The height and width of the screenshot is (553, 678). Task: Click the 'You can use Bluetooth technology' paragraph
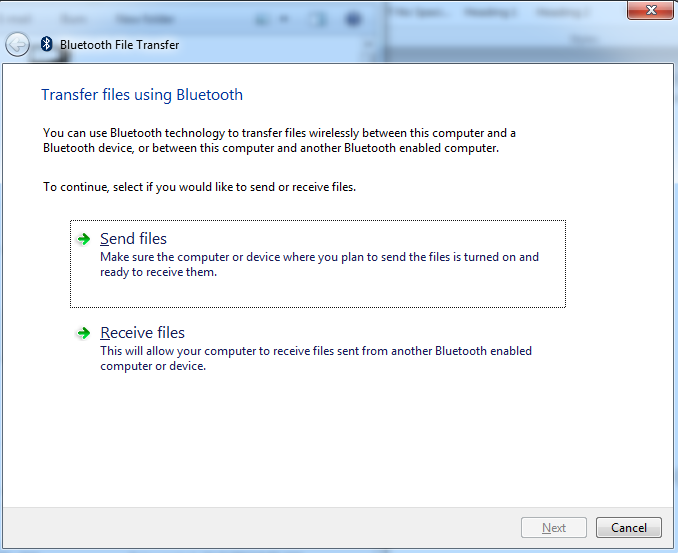(279, 140)
